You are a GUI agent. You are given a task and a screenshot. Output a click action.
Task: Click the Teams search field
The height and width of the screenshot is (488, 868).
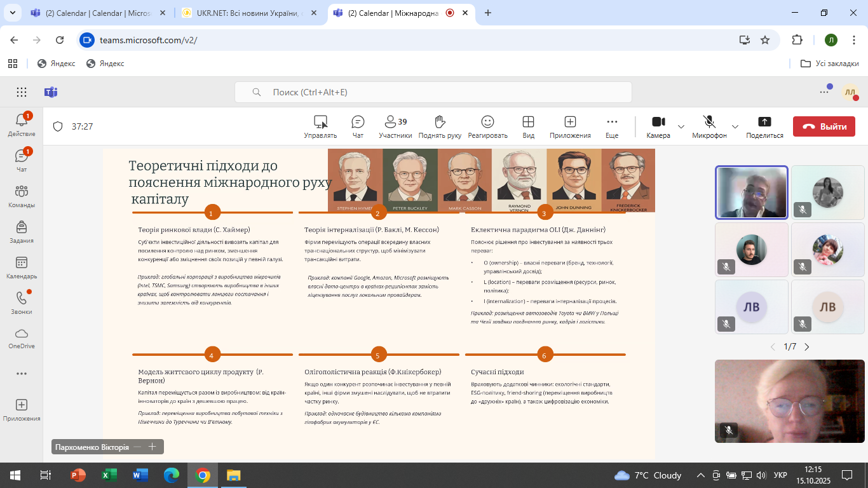[433, 92]
